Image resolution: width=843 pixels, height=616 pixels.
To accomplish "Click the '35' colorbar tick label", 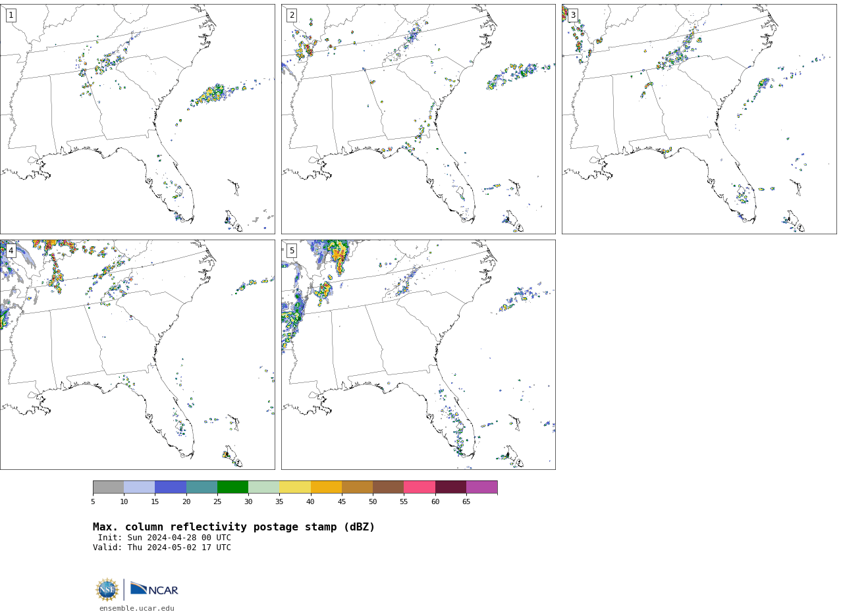I will pos(279,502).
